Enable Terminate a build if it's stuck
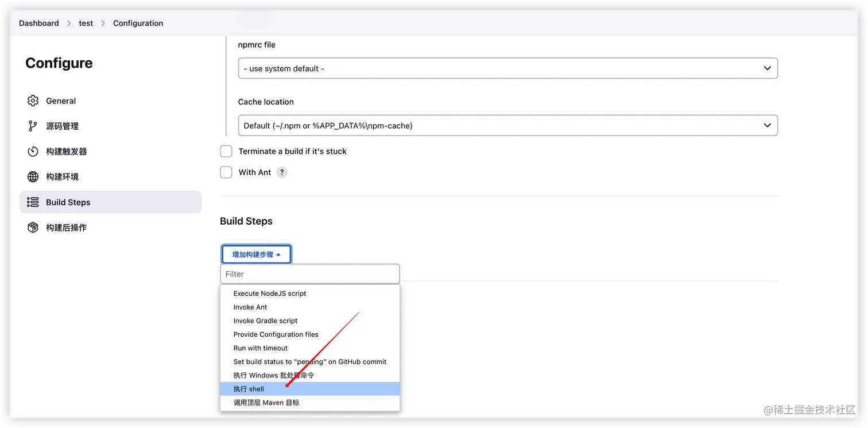 pyautogui.click(x=226, y=151)
